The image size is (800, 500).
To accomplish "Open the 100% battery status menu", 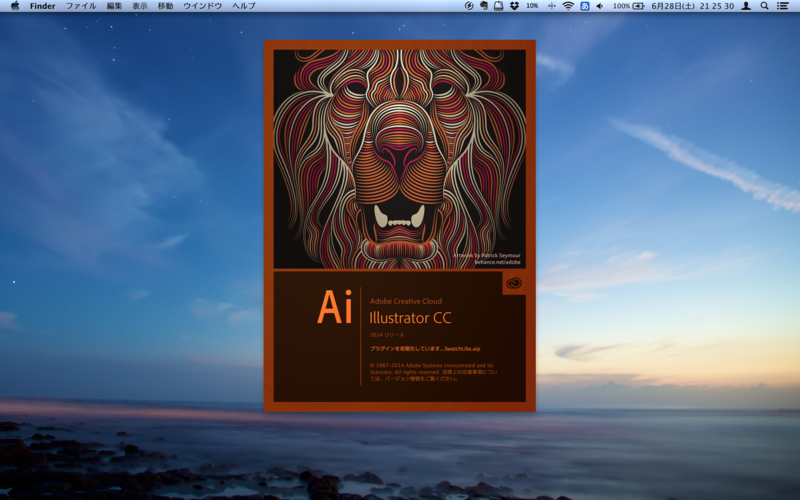I will point(629,6).
